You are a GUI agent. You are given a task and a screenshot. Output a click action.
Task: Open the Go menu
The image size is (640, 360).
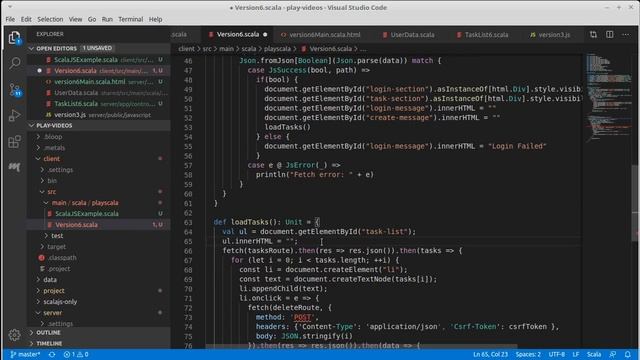pos(92,19)
